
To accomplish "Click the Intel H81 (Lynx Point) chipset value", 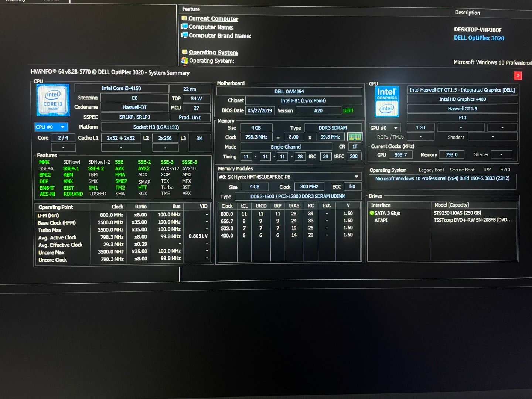I will (x=303, y=100).
